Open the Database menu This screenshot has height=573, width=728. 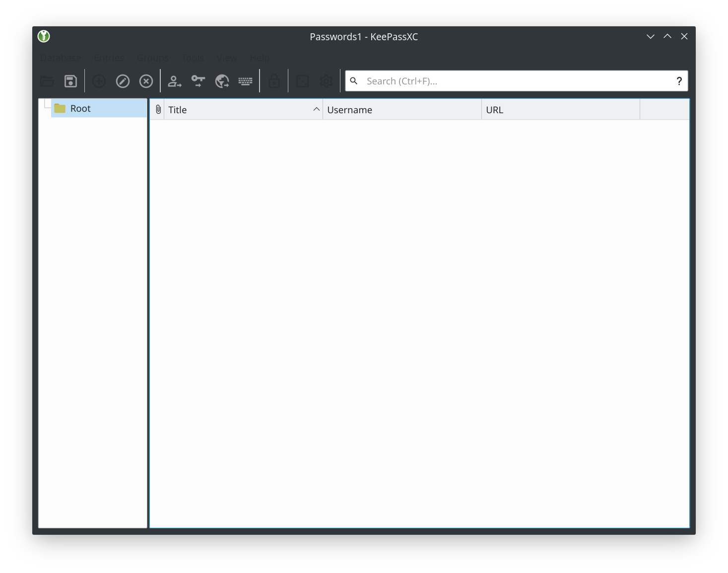tap(60, 58)
